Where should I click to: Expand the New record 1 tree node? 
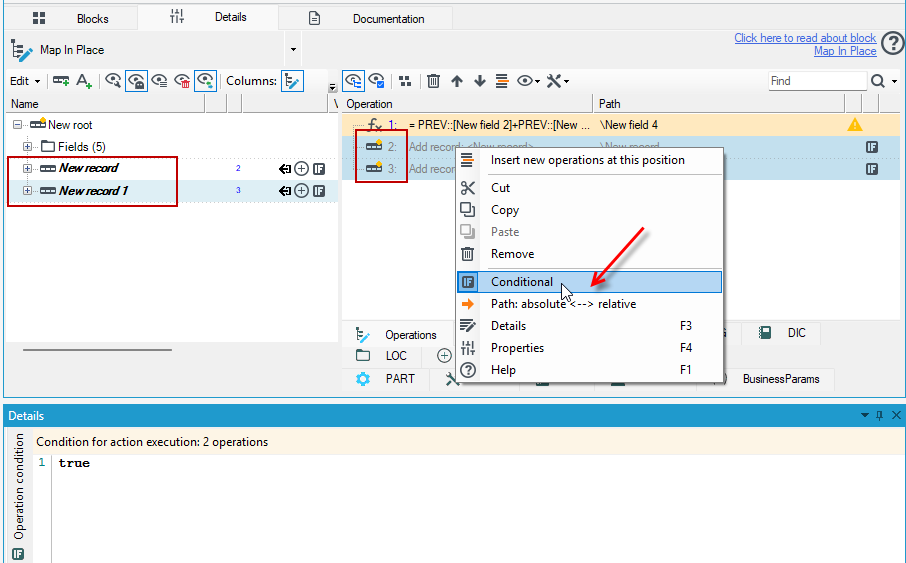[27, 190]
